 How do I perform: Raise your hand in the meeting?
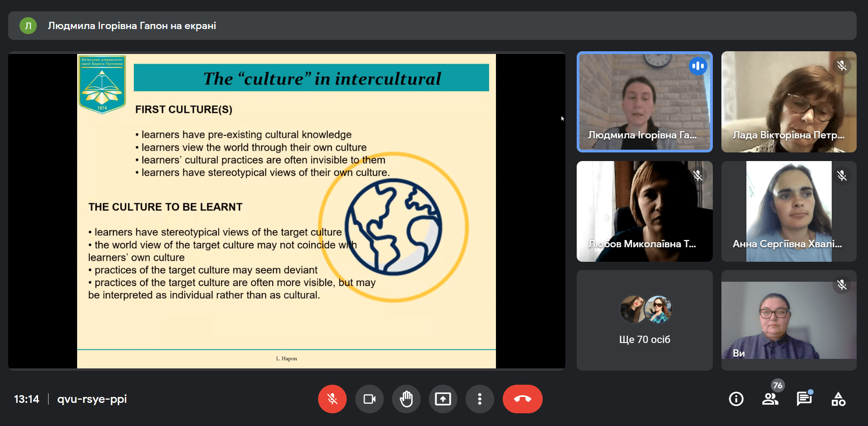[x=406, y=399]
